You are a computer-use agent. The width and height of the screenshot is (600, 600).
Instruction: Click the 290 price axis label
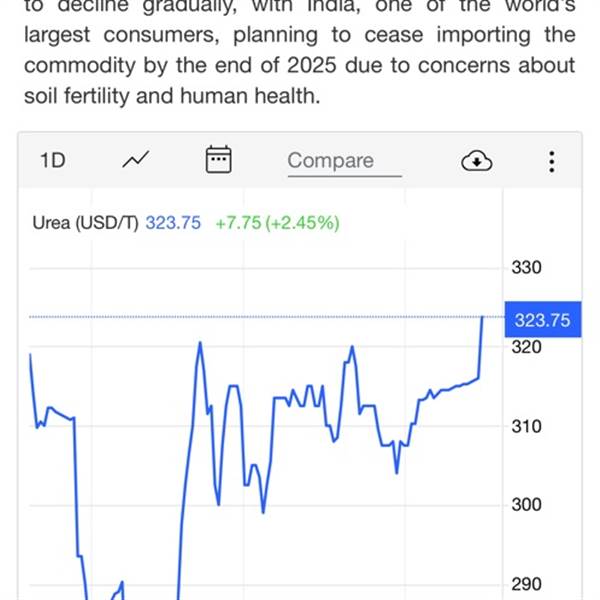(x=526, y=584)
